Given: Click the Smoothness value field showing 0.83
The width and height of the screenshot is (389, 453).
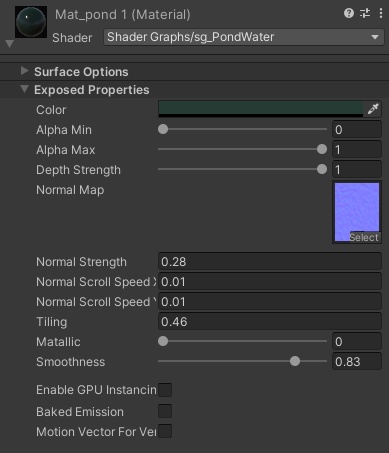Looking at the screenshot, I should [x=357, y=361].
